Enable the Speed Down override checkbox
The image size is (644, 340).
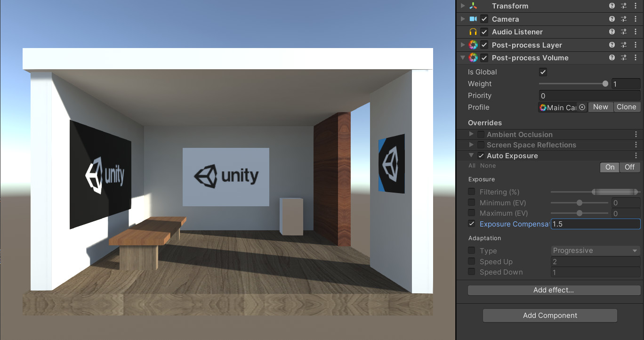click(472, 272)
